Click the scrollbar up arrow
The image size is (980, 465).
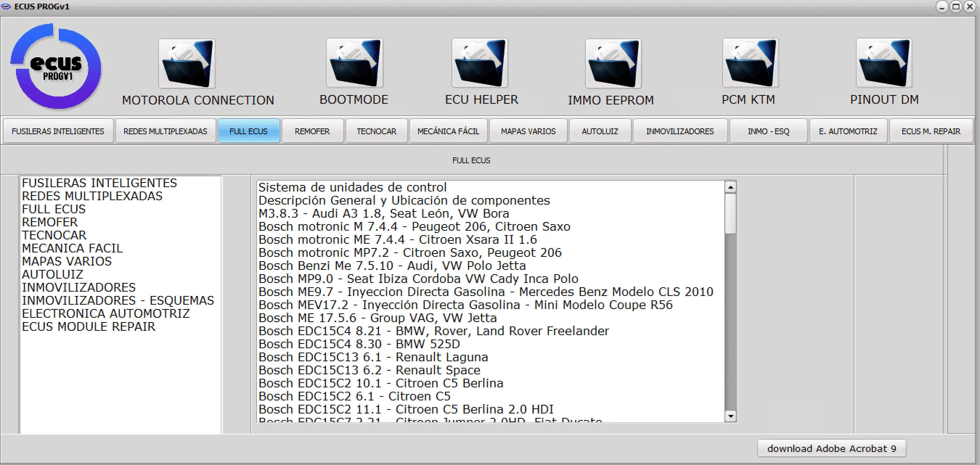pos(730,187)
